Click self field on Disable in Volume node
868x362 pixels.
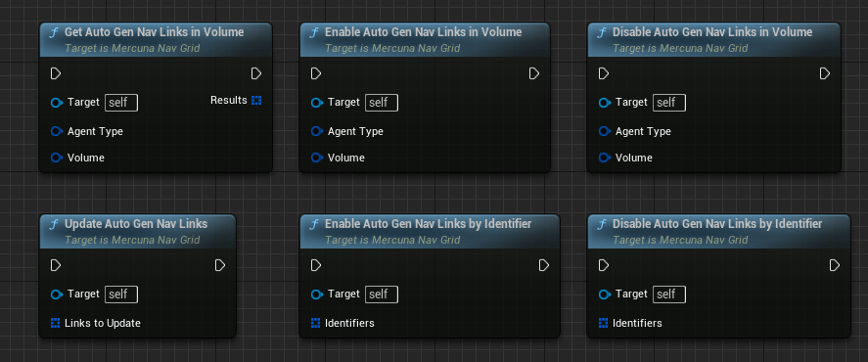point(669,103)
